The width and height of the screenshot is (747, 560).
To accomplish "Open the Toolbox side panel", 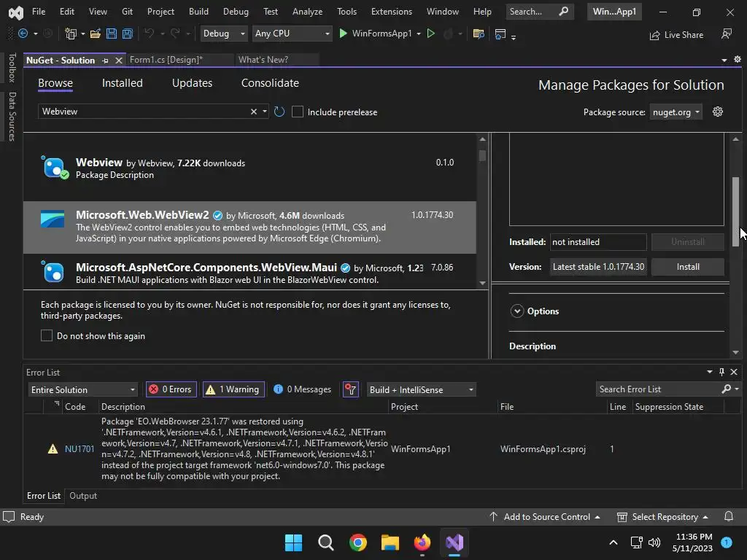I will [12, 68].
